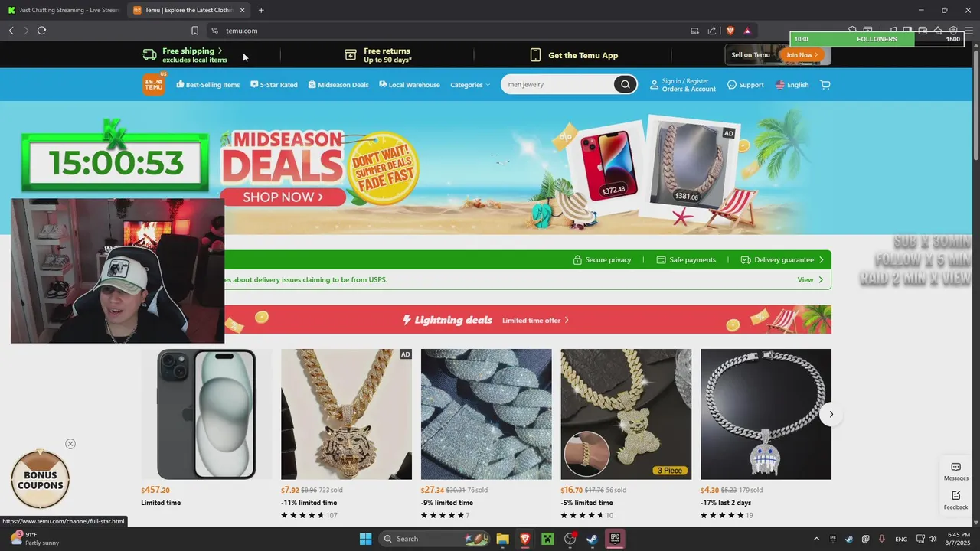Open the browser hamburger menu
Screen dimensions: 980x551
click(969, 31)
